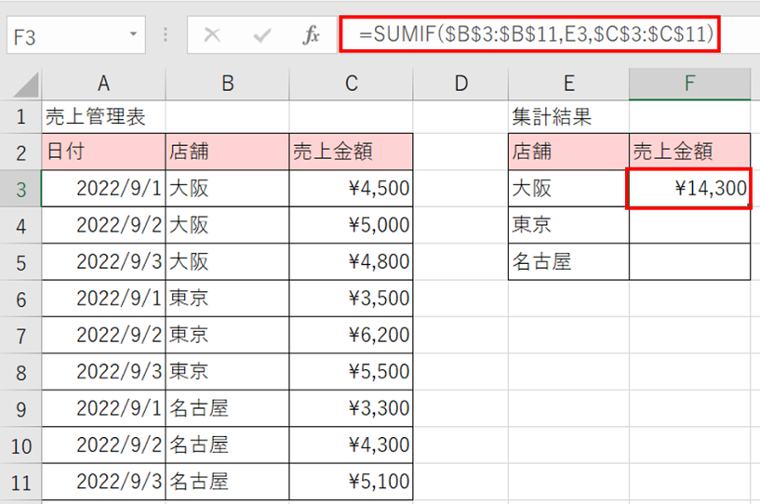Screen dimensions: 760x504
Task: Click the 店舗 header cell in column B
Action: point(227,152)
